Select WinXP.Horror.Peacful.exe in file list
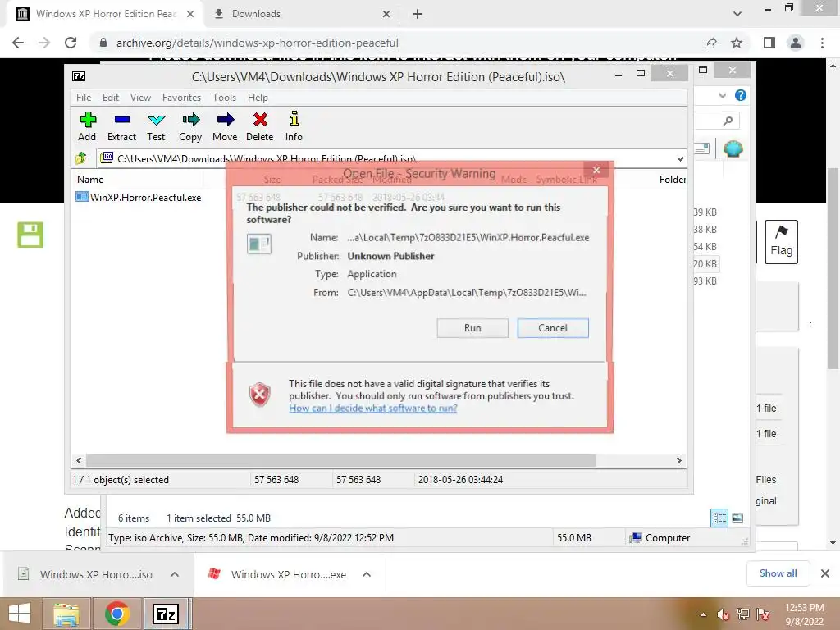Screen dimensions: 840x630 tap(145, 197)
